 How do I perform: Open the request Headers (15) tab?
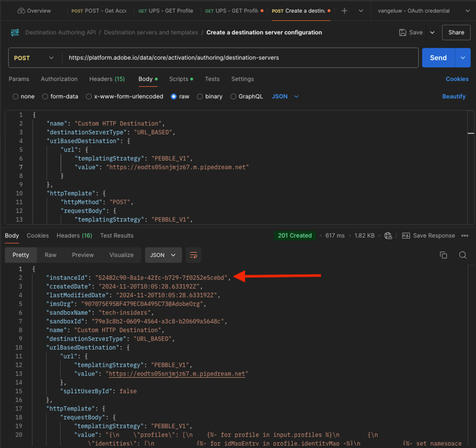coord(107,79)
